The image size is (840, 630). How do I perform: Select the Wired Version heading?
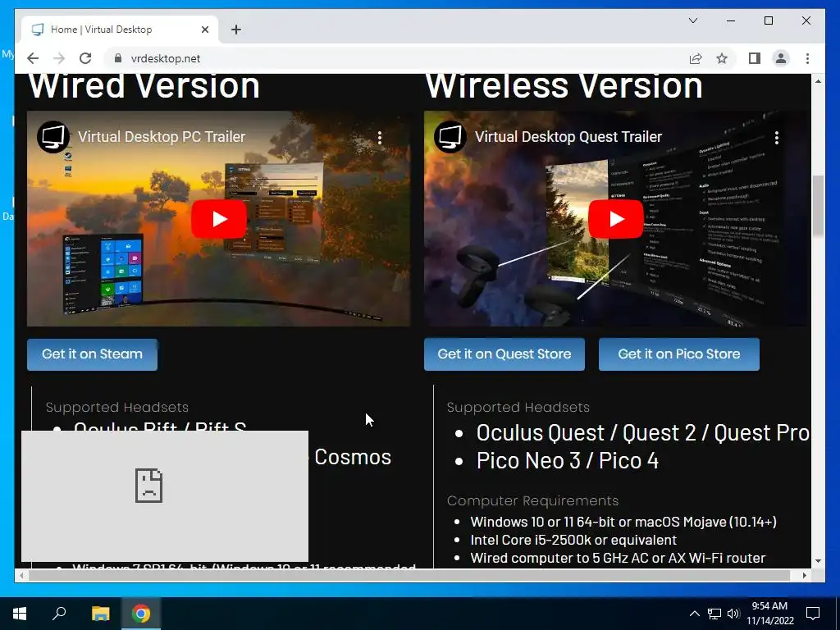pos(144,85)
